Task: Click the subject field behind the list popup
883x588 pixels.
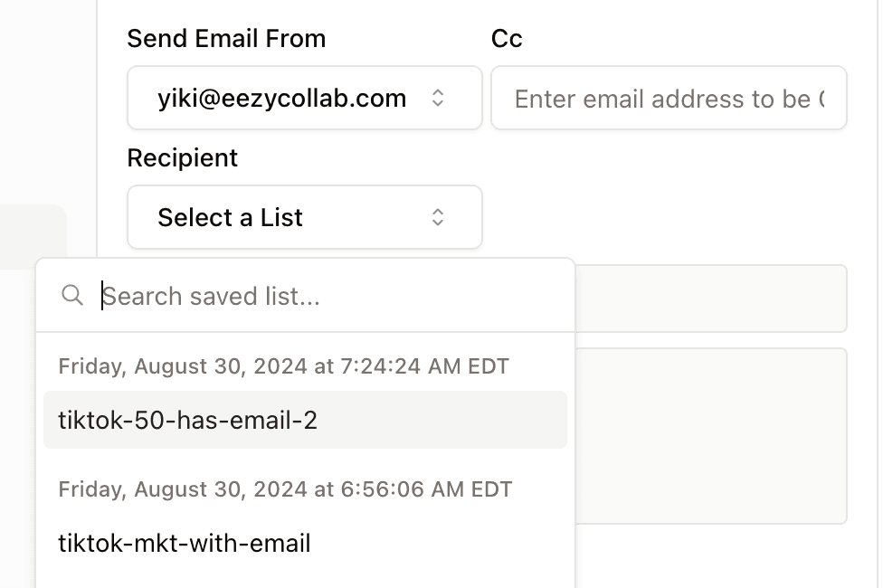Action: tap(710, 299)
